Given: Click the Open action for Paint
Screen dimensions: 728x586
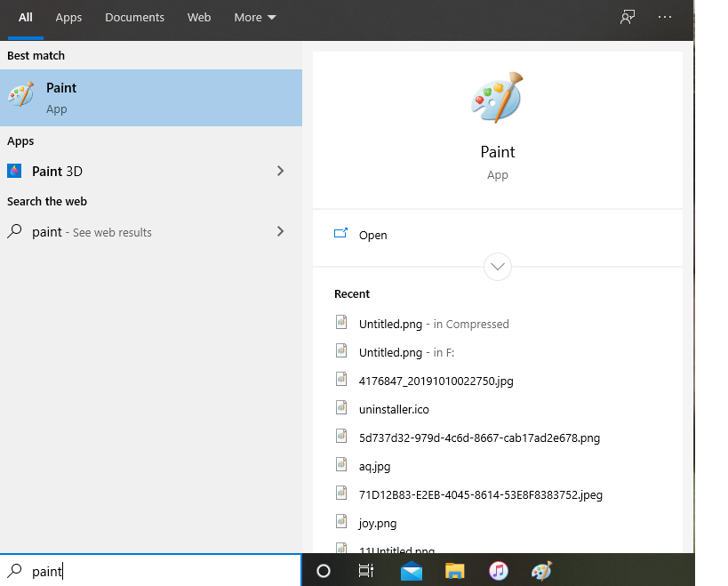Looking at the screenshot, I should 497,235.
